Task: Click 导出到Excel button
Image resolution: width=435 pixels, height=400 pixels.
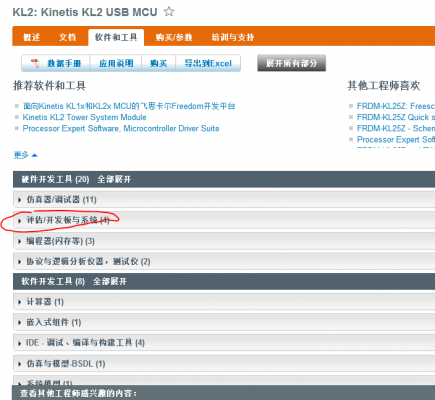Action: coord(208,63)
